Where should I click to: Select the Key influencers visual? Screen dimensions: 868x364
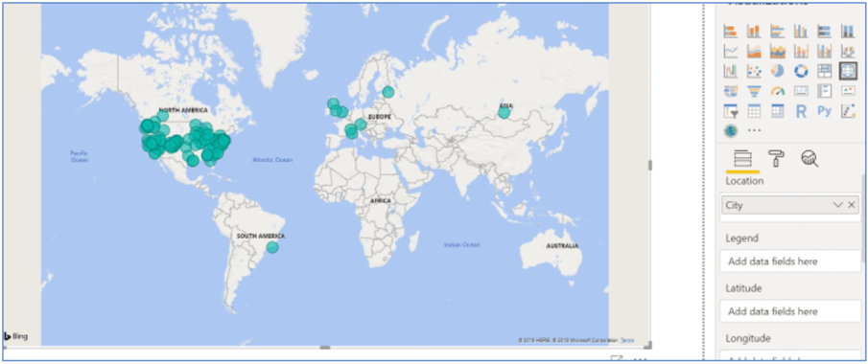click(x=848, y=111)
